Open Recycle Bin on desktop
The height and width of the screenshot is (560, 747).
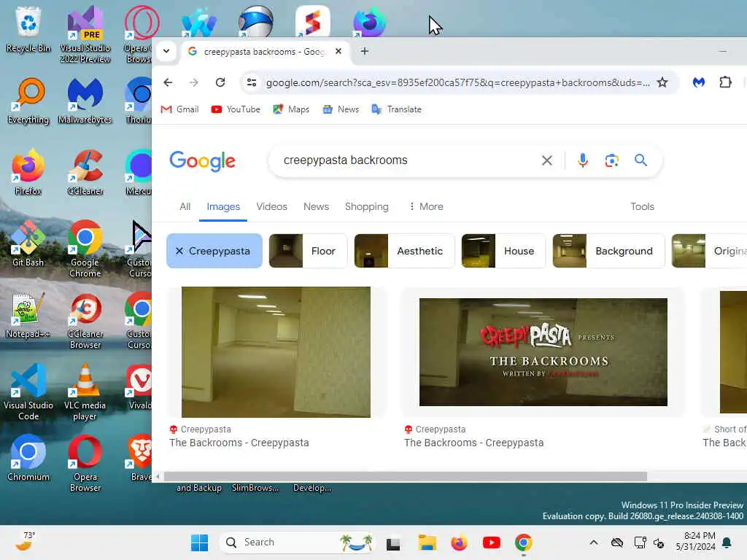click(x=28, y=29)
